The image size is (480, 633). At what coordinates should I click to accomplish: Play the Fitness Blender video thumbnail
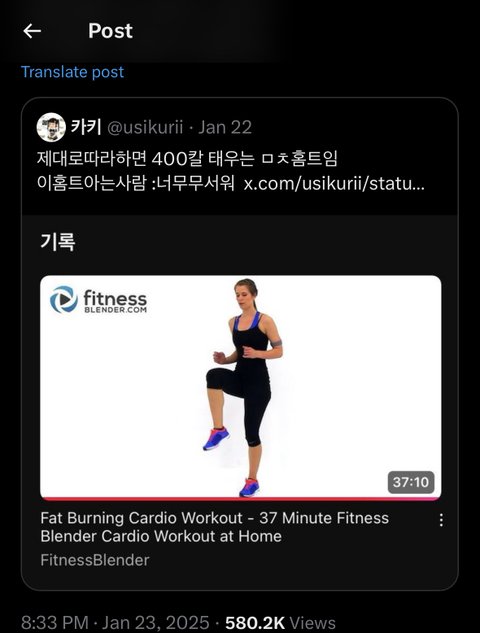tap(241, 387)
